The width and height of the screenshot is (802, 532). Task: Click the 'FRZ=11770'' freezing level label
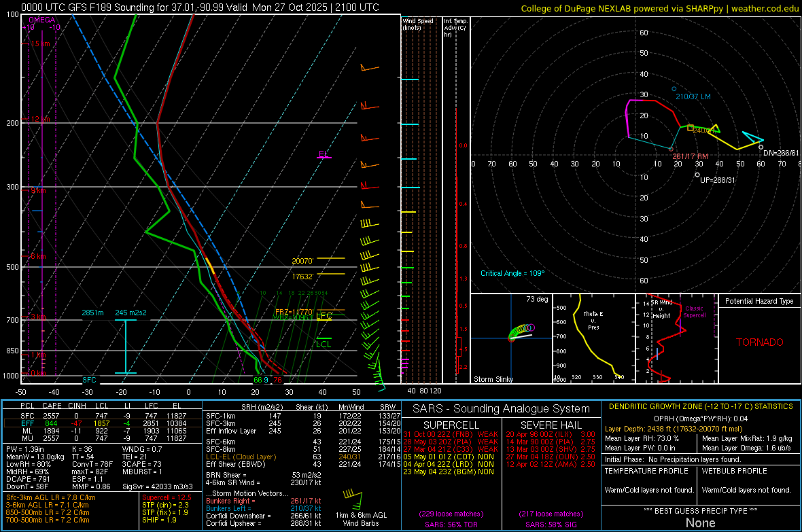click(294, 312)
